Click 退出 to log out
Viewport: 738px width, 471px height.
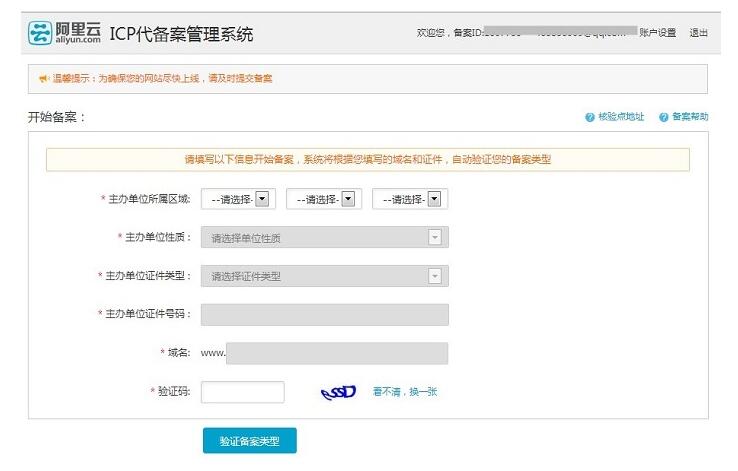[699, 33]
